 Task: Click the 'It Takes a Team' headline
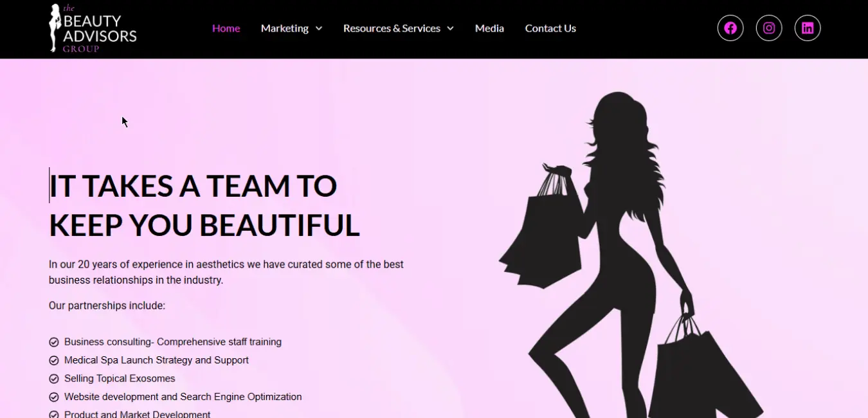pyautogui.click(x=203, y=206)
